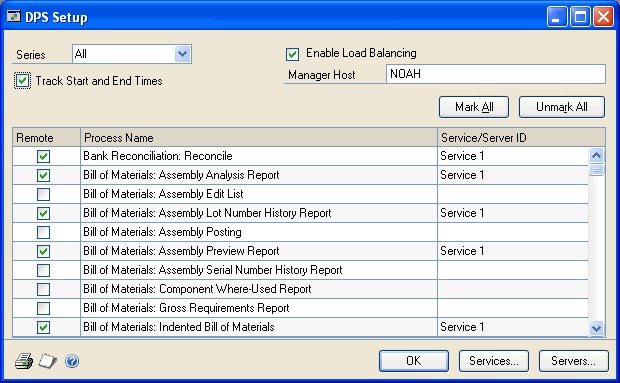620x383 pixels.
Task: Select 'Bill of Materials: Assembly Preview Report' row
Action: [259, 251]
